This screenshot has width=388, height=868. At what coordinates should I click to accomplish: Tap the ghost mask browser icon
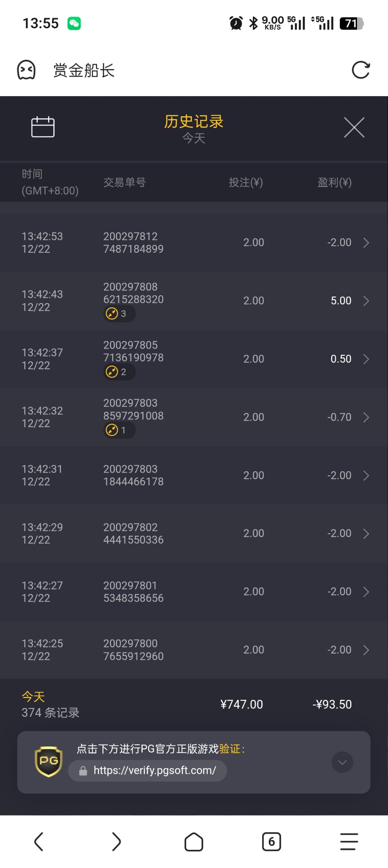coord(26,70)
